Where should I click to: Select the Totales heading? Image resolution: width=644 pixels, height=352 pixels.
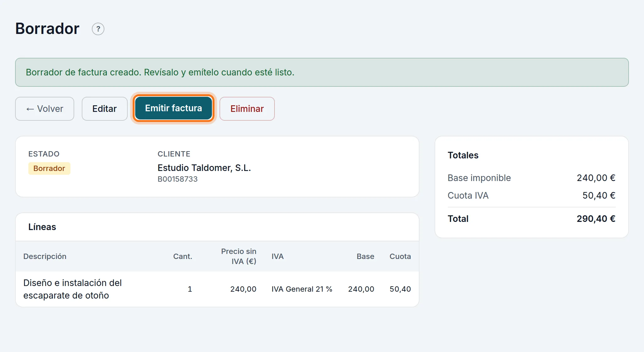pyautogui.click(x=463, y=155)
